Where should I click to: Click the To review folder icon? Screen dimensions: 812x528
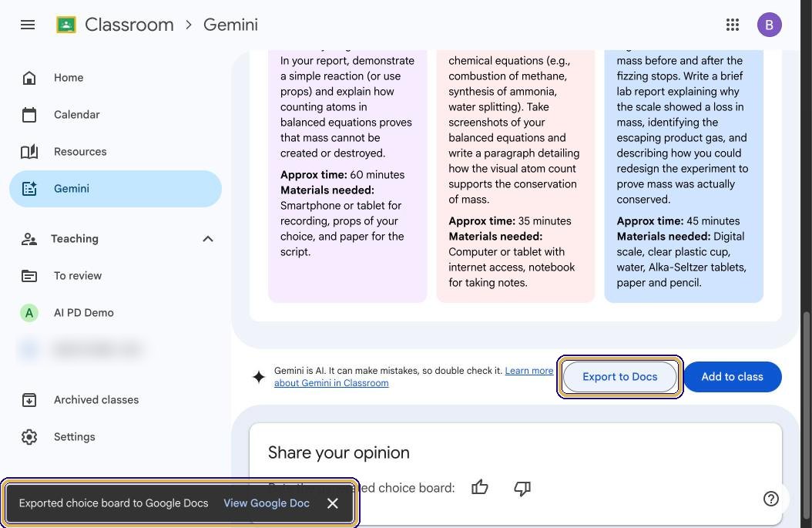tap(29, 276)
